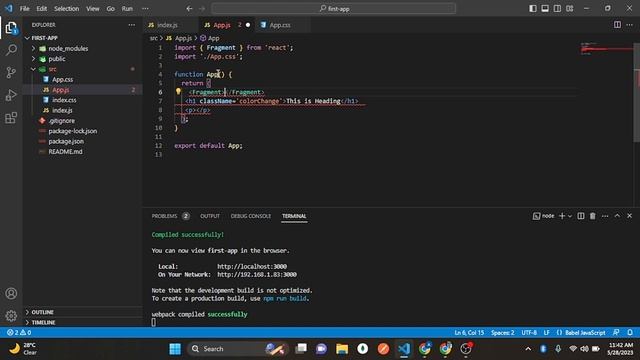Open the additional menus ellipsis in menu bar

[x=145, y=9]
